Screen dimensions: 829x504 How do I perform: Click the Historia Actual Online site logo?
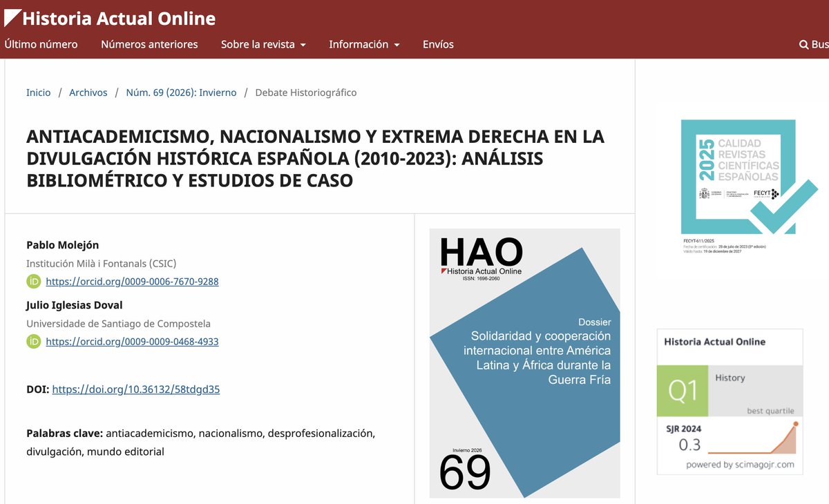coord(110,18)
